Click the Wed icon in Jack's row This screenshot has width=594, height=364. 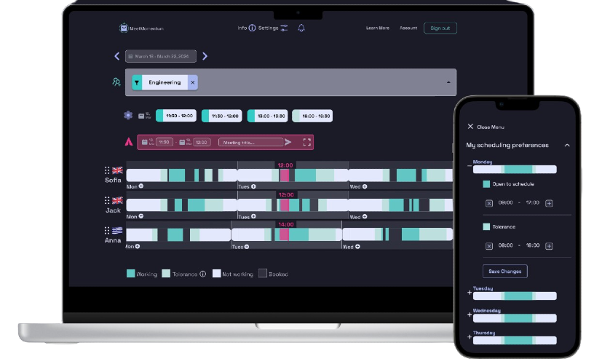point(365,216)
